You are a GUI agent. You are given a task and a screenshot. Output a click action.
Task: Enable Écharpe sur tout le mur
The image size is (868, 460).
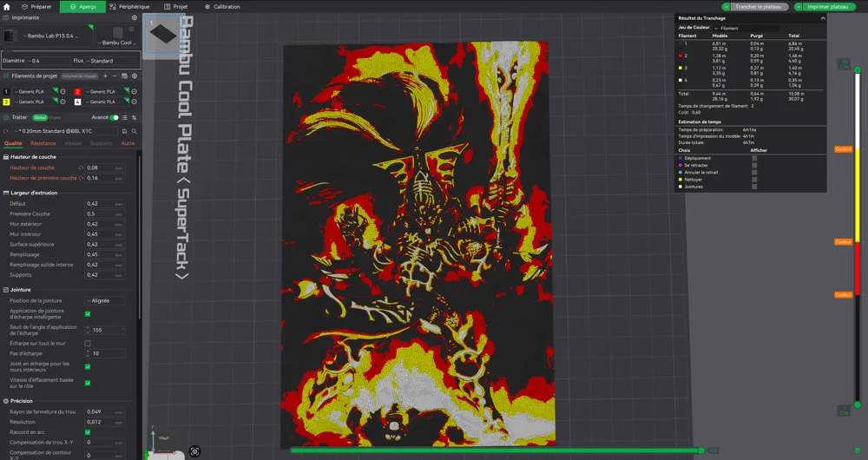point(88,343)
